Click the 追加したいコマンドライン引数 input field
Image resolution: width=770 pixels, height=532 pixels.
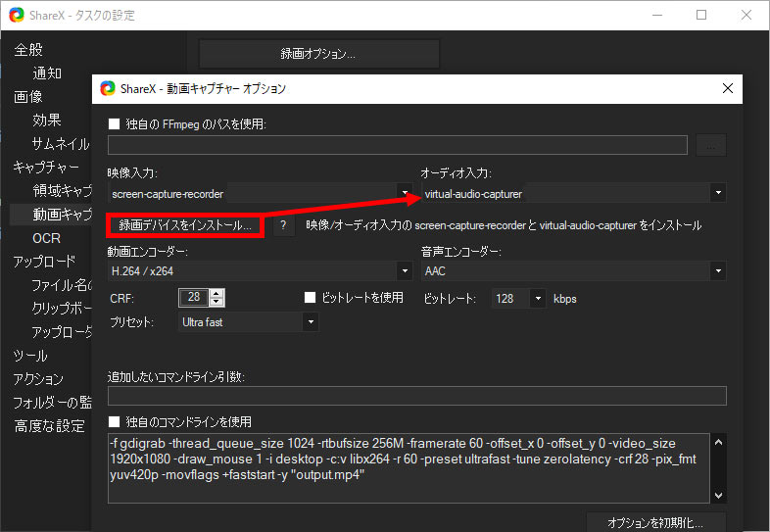[417, 396]
